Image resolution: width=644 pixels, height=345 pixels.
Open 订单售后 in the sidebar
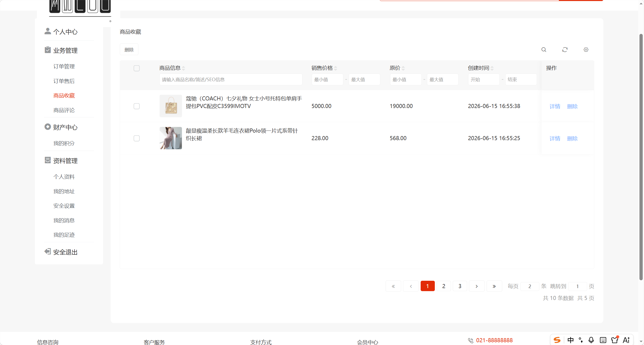coord(64,81)
